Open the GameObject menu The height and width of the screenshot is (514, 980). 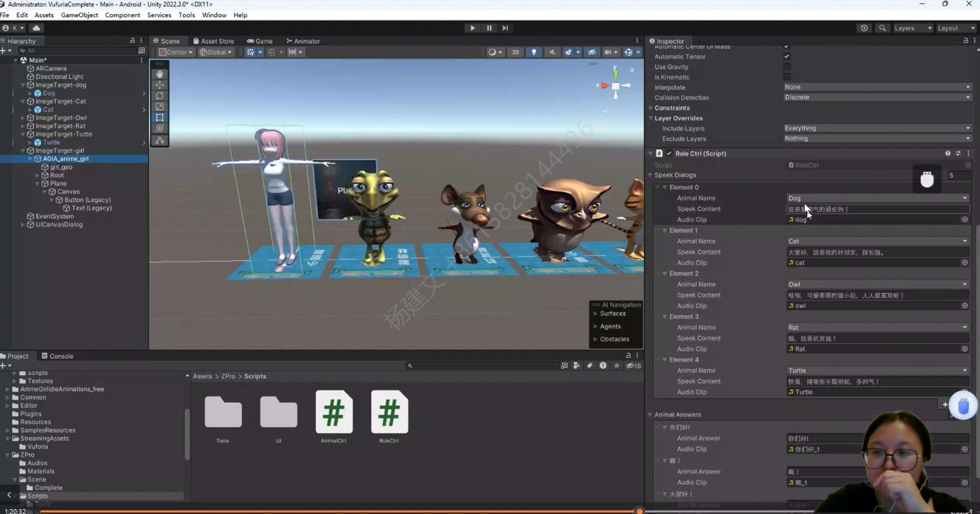pyautogui.click(x=80, y=15)
